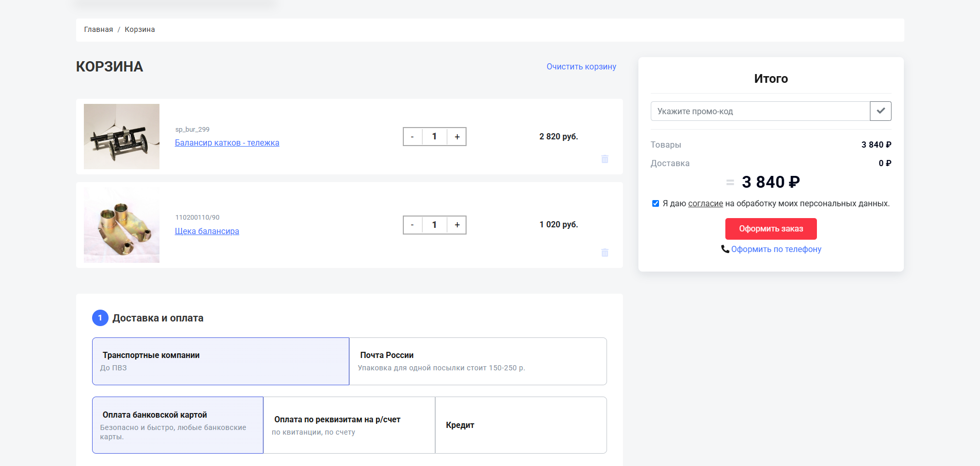This screenshot has width=980, height=466.
Task: Decrease quantity of Балансир катков - тележка
Action: tap(413, 137)
